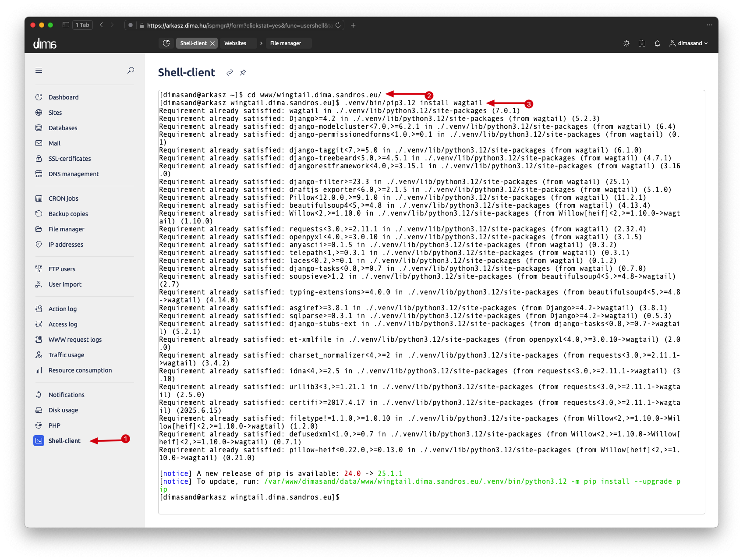Toggle the light/dark theme sun icon
This screenshot has width=743, height=560.
(626, 43)
